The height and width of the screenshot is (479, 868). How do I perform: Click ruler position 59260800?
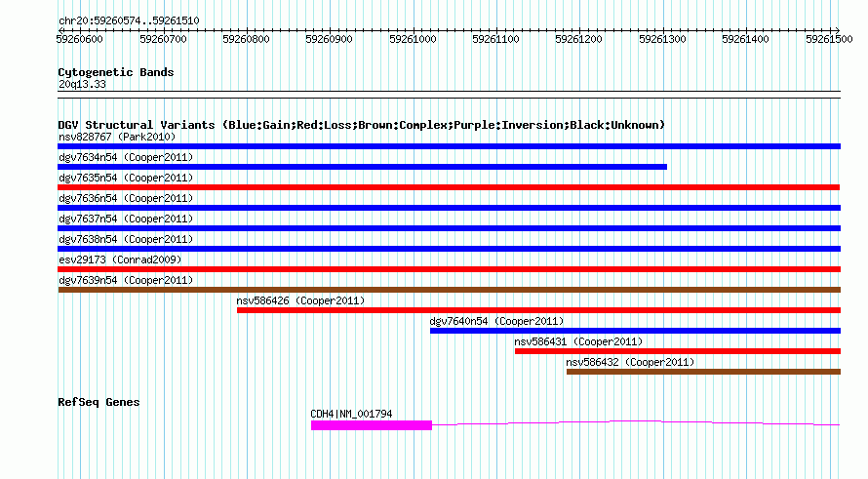247,39
